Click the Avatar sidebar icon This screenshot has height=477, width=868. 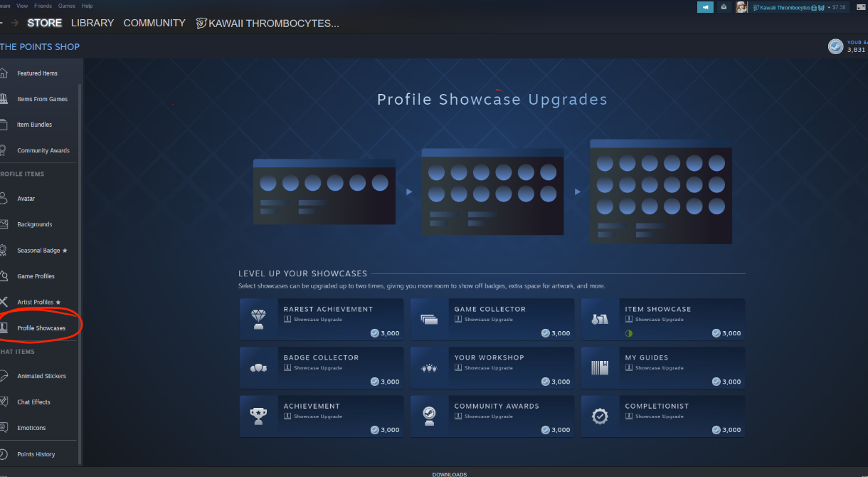point(4,199)
